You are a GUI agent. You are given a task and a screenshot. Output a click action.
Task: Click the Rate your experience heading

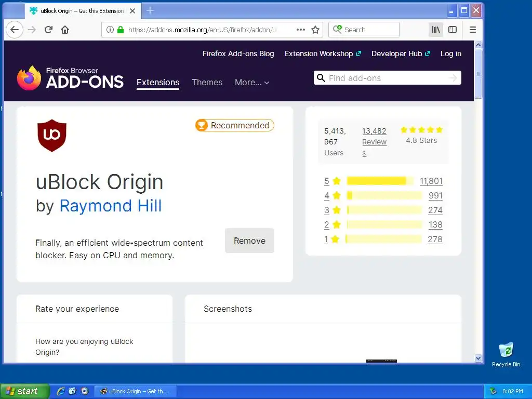[x=77, y=309]
